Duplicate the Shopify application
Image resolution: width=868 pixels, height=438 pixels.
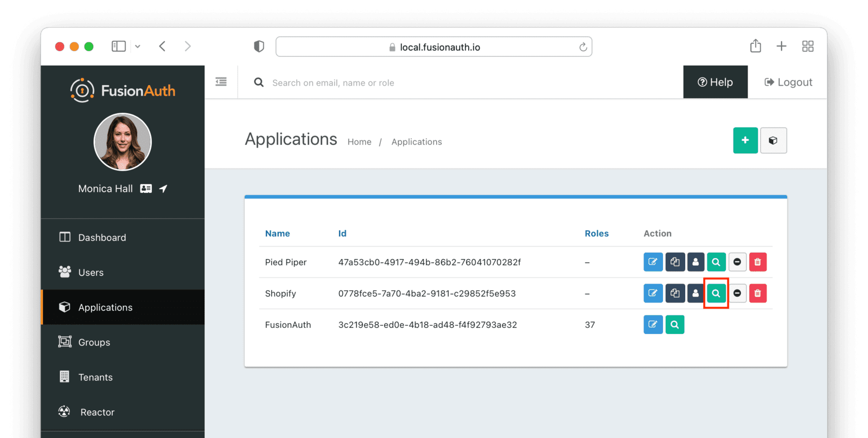point(675,293)
